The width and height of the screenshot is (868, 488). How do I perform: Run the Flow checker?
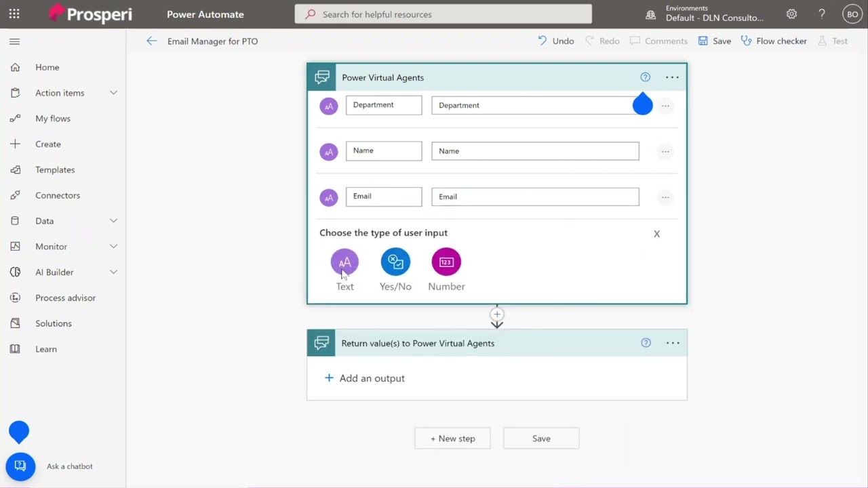774,41
